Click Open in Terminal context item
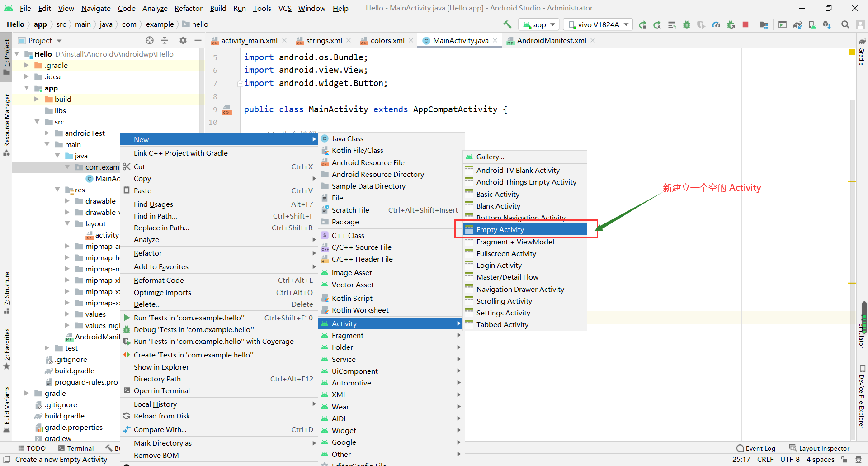This screenshot has height=466, width=868. click(219, 391)
